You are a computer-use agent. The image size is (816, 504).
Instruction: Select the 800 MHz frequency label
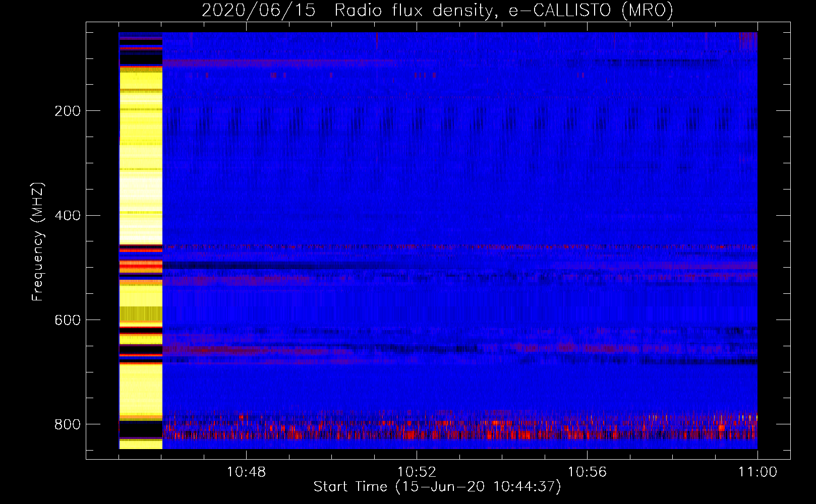point(67,424)
